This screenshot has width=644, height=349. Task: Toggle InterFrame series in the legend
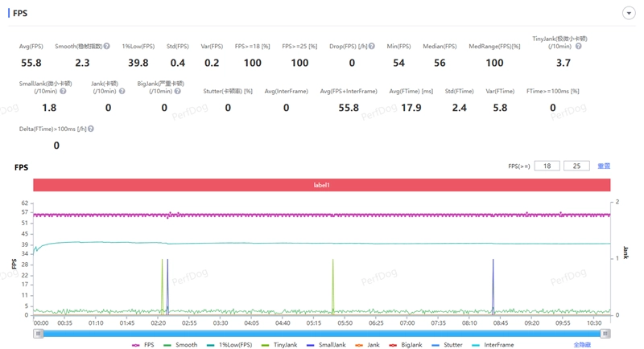(x=493, y=345)
